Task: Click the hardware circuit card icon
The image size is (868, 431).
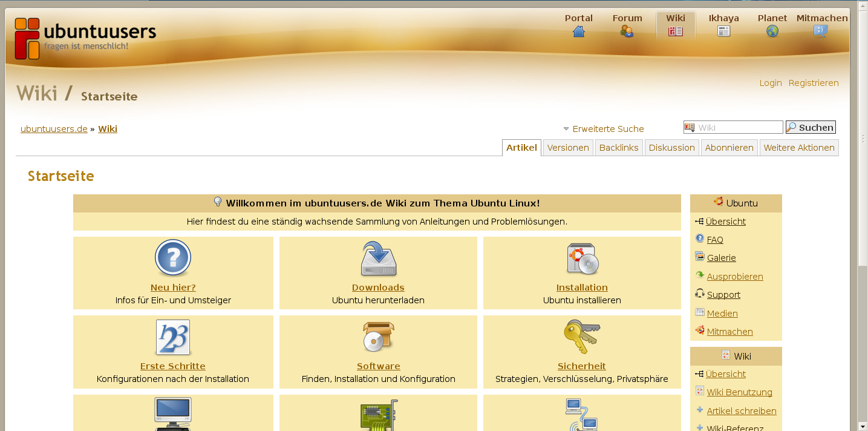Action: pyautogui.click(x=379, y=415)
